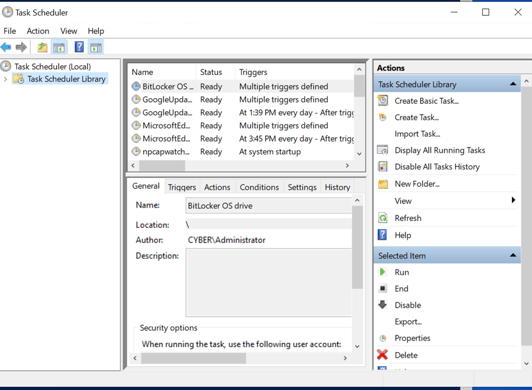Viewport: 532px width, 390px height.
Task: Click the CYBER\Administrator author text
Action: 226,240
